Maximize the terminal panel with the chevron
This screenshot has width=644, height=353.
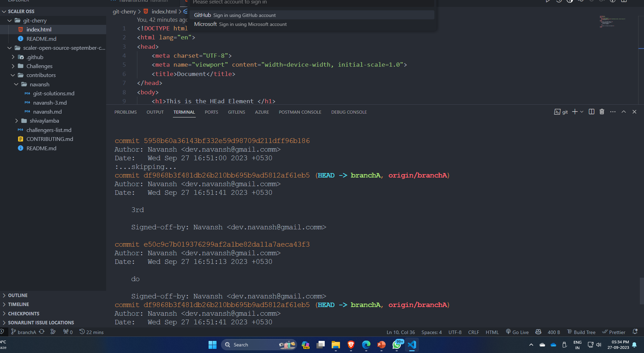pos(624,112)
